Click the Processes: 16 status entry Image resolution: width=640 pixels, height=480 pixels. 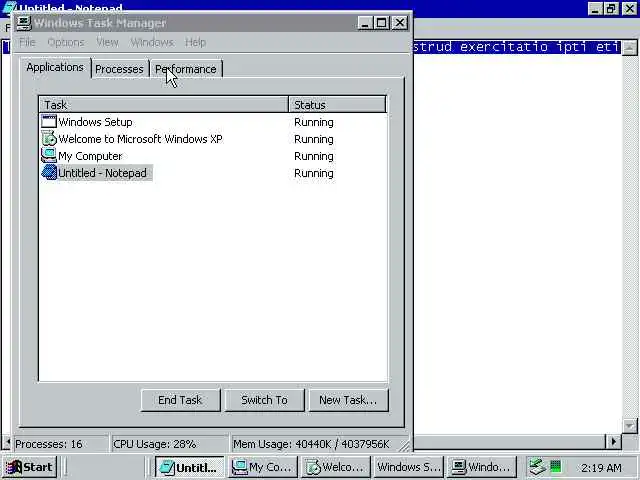pyautogui.click(x=60, y=444)
